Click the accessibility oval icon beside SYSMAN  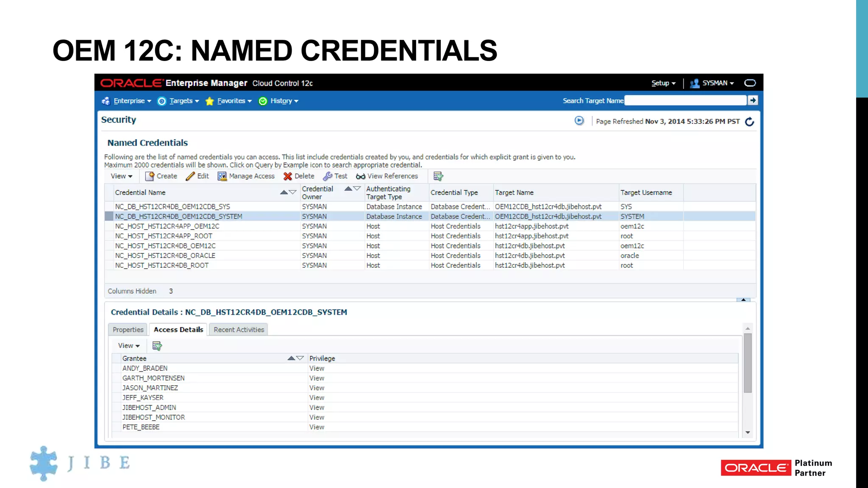coord(750,83)
